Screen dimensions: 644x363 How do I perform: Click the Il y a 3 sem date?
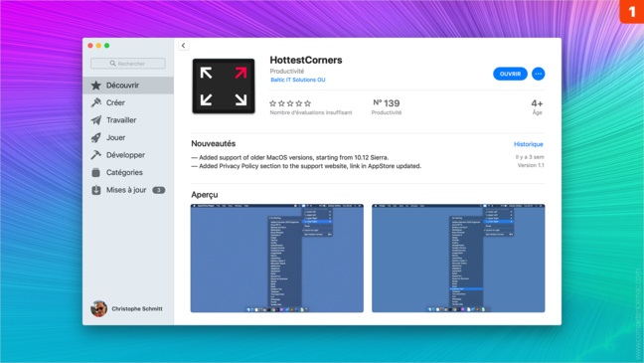coord(530,157)
